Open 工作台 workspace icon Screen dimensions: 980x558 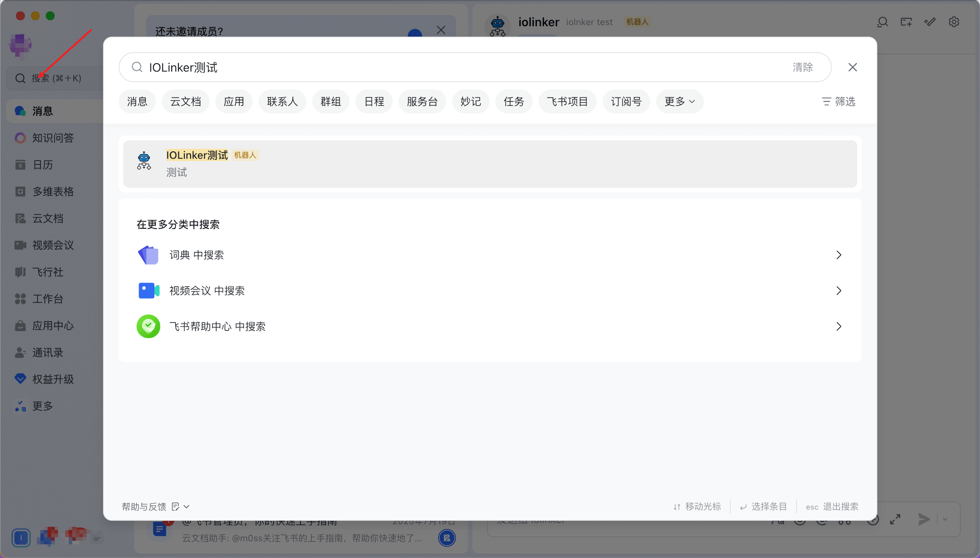pos(20,299)
